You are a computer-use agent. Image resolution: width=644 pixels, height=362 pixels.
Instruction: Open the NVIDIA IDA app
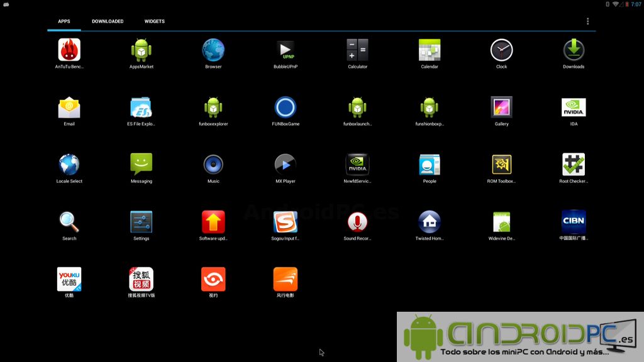click(x=573, y=107)
